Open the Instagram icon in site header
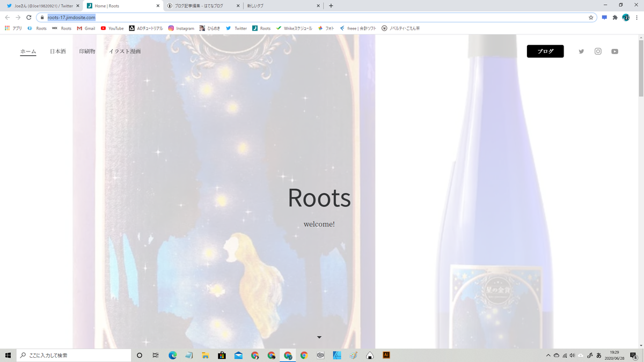Image resolution: width=644 pixels, height=362 pixels. [598, 51]
